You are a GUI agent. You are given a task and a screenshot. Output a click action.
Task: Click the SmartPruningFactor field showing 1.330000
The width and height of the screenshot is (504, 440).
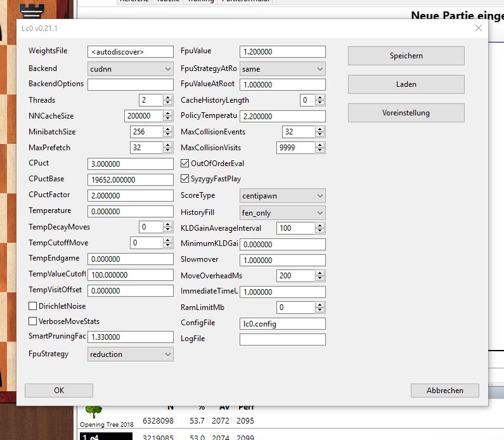[131, 337]
